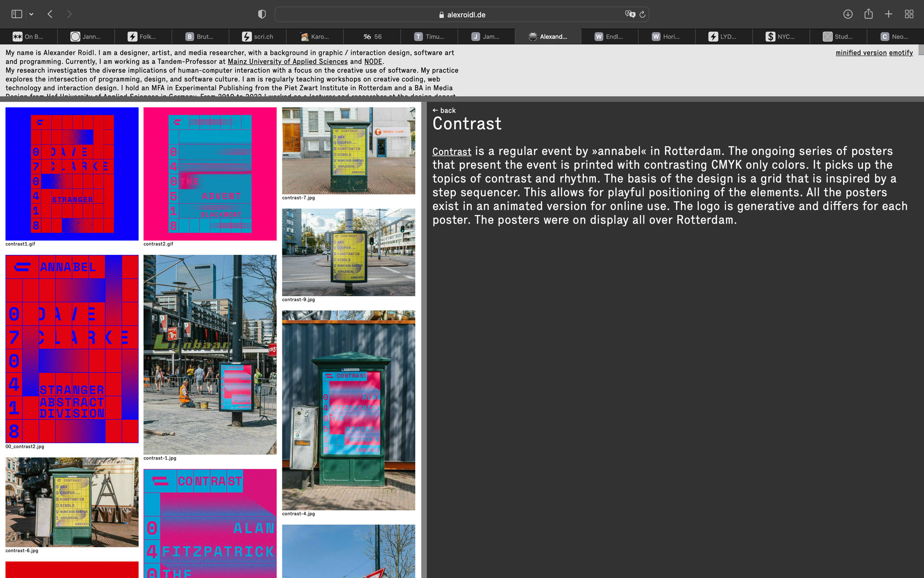The image size is (924, 578).
Task: Click the page scrollbar thumb at top right
Action: click(921, 50)
